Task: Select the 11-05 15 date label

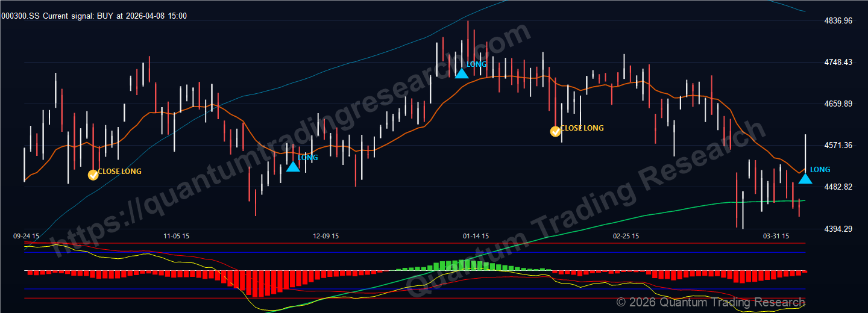Action: (177, 236)
